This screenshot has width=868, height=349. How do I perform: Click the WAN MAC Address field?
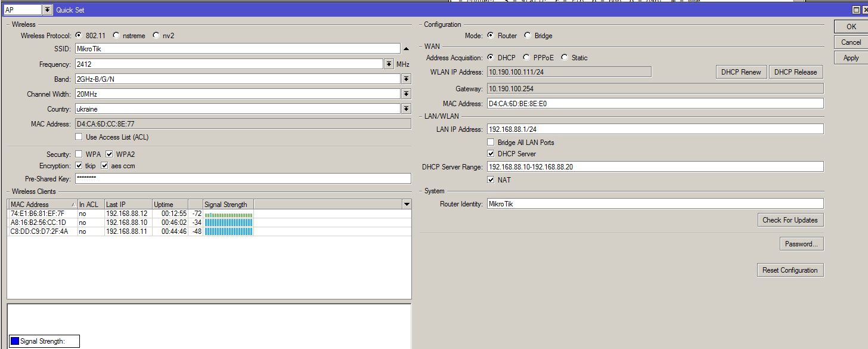[655, 103]
